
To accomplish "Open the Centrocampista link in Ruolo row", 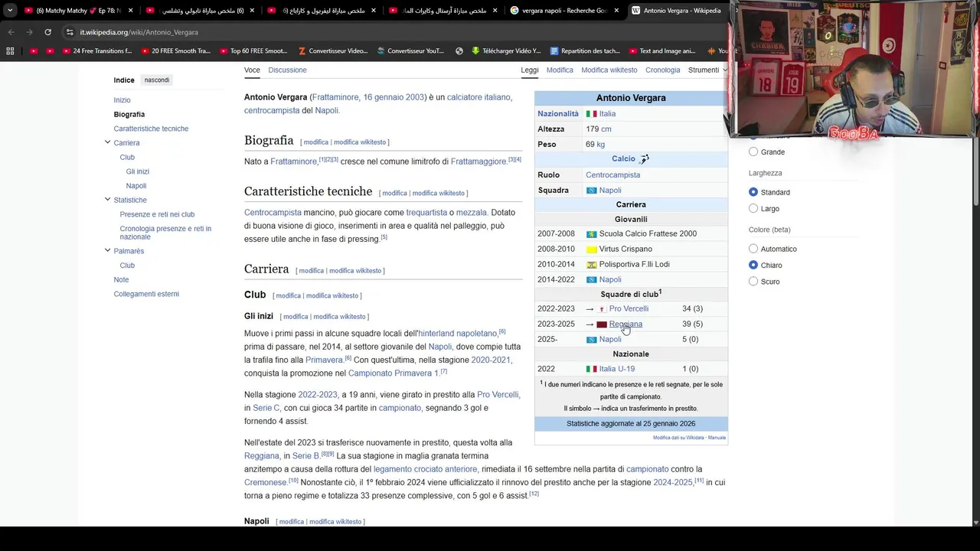I will click(x=612, y=175).
